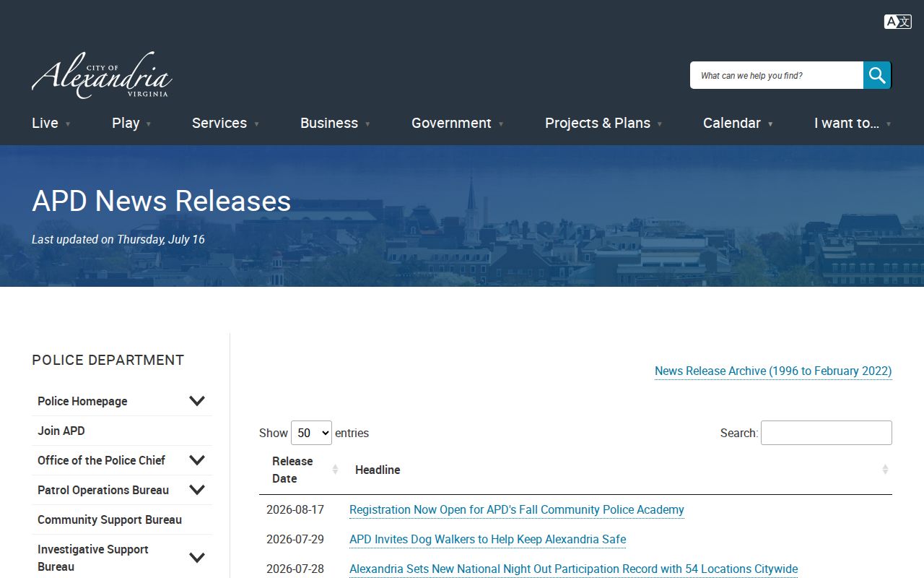The image size is (924, 578).
Task: Sort by Headline column arrows
Action: tap(885, 470)
